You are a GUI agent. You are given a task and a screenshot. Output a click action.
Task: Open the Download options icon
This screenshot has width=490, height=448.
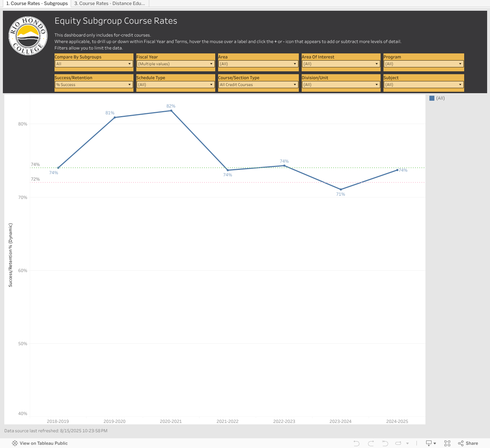[x=430, y=443]
